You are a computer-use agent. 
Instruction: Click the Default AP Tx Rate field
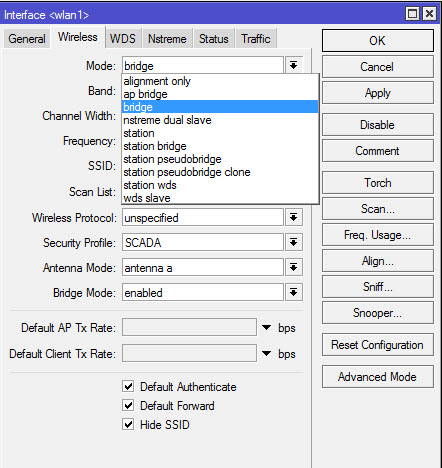pyautogui.click(x=189, y=327)
